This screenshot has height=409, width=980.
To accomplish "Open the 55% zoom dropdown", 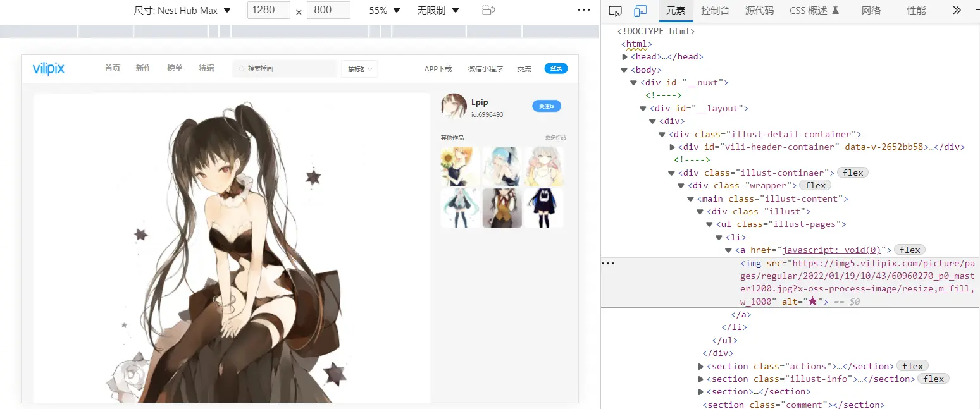I will 385,10.
